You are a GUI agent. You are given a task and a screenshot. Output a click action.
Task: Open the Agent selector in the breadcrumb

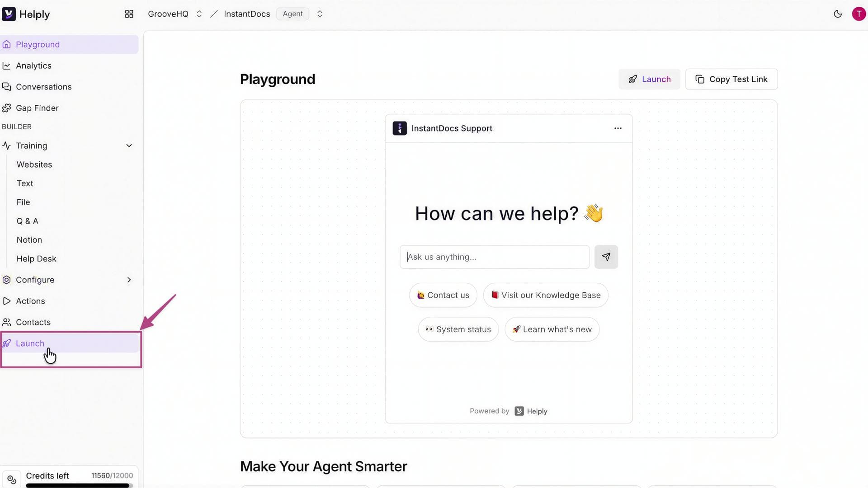coord(320,14)
